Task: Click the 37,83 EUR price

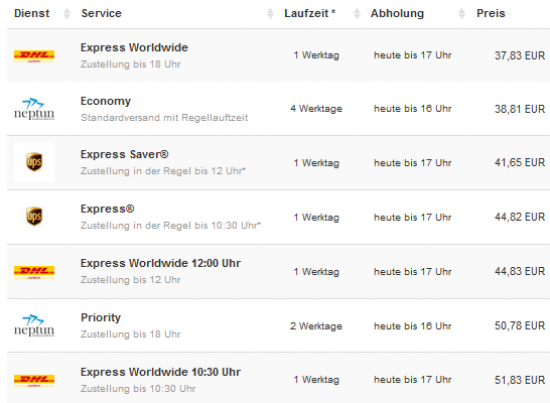Action: (x=519, y=55)
